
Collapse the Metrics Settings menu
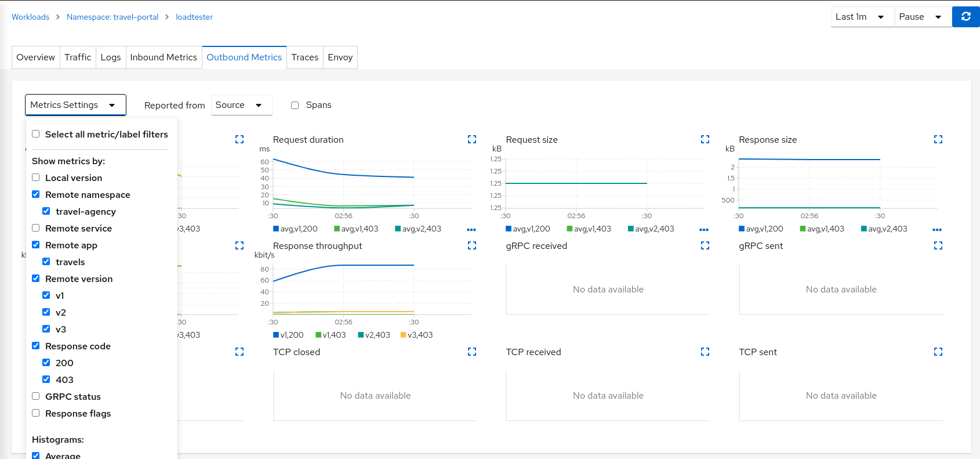(x=75, y=105)
